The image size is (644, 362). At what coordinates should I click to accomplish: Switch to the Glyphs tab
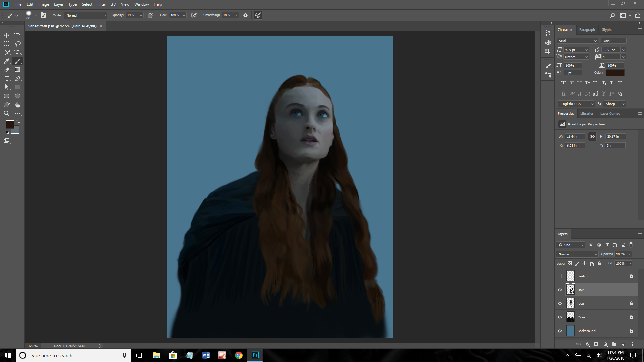point(607,30)
